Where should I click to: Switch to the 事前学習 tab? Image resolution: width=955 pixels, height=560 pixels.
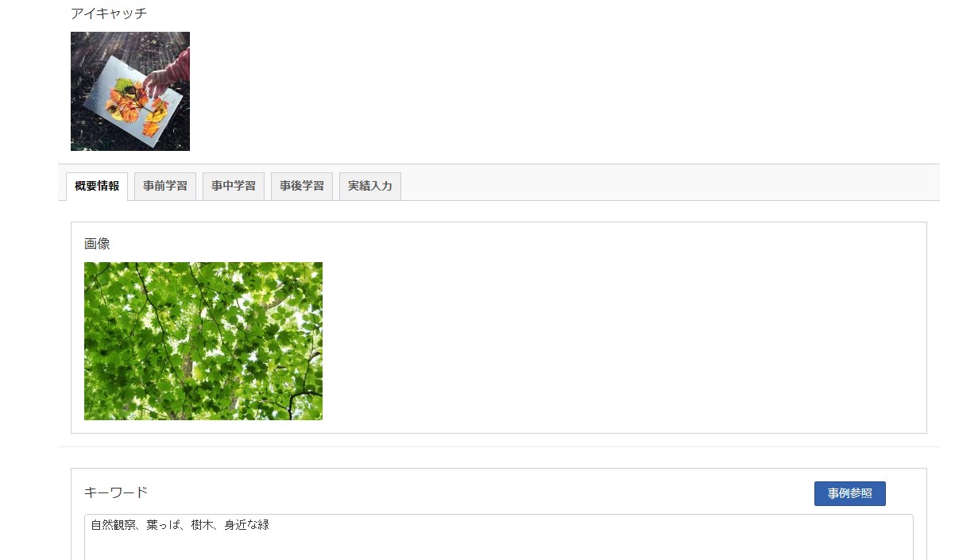point(165,187)
